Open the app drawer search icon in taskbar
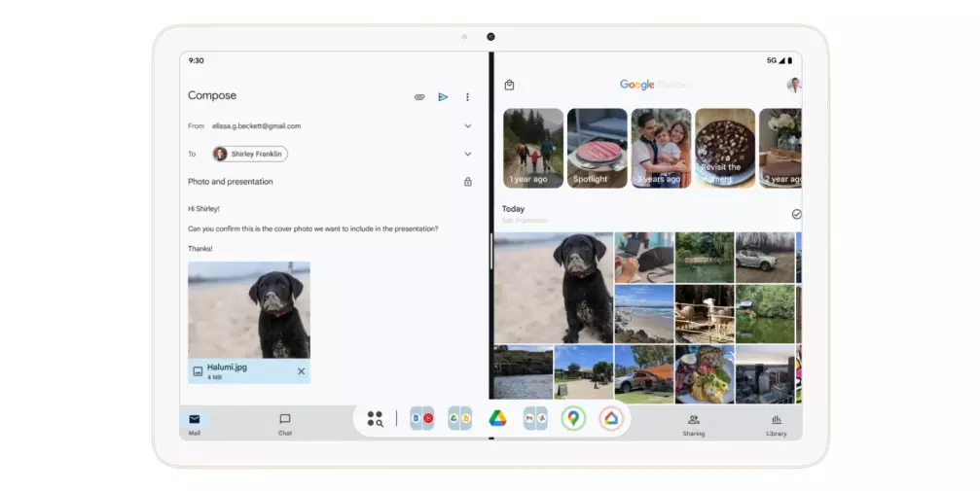The height and width of the screenshot is (491, 980). tap(375, 418)
